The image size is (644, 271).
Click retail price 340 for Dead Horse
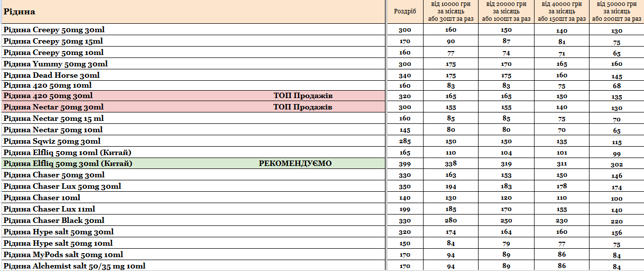coord(405,75)
